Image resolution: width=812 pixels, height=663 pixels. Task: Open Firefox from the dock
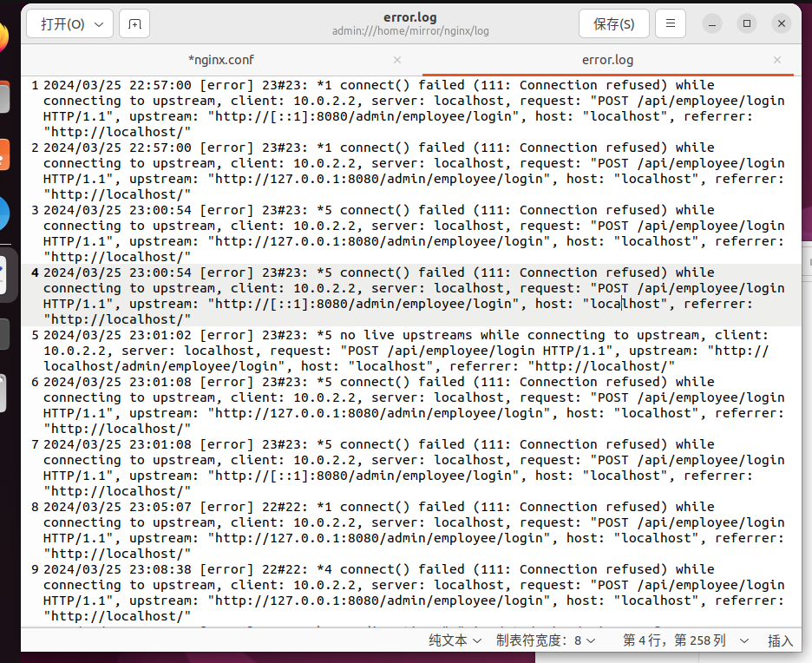pos(3,36)
